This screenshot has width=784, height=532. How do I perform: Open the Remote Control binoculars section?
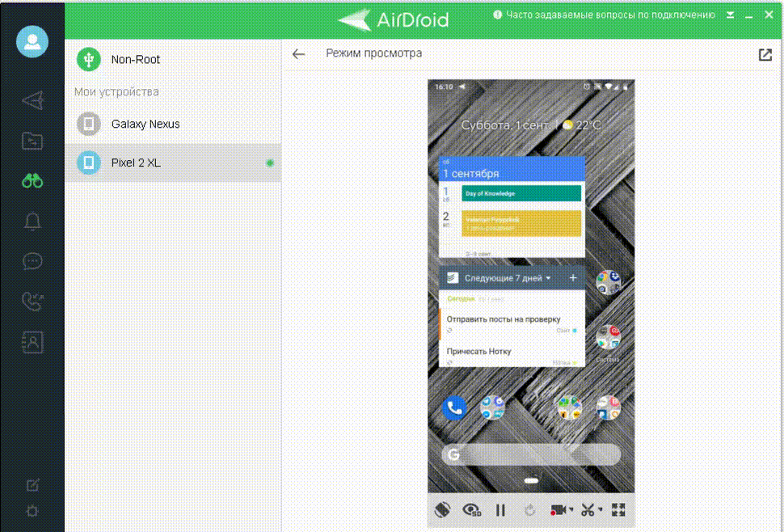32,180
